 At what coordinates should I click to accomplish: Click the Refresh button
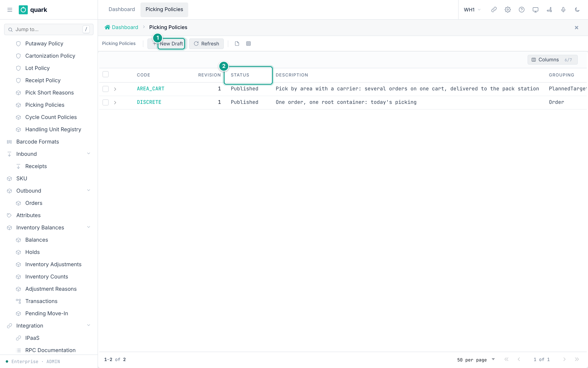tap(206, 44)
